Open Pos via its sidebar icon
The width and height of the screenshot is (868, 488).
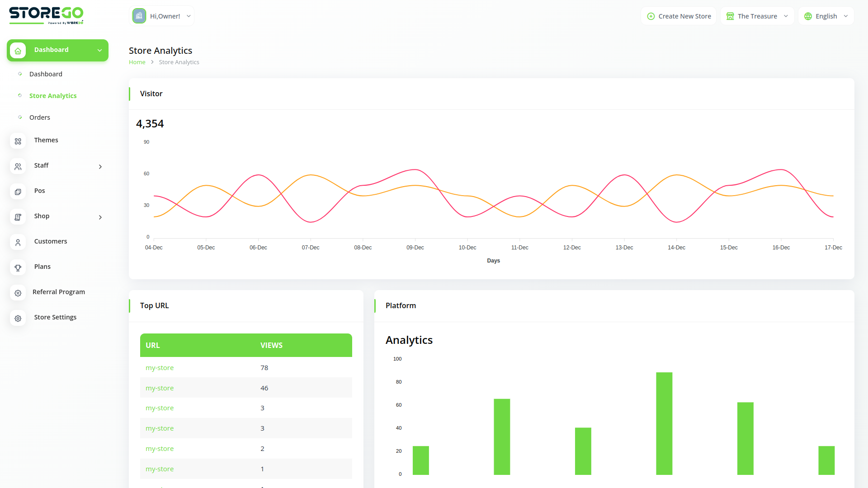click(18, 192)
